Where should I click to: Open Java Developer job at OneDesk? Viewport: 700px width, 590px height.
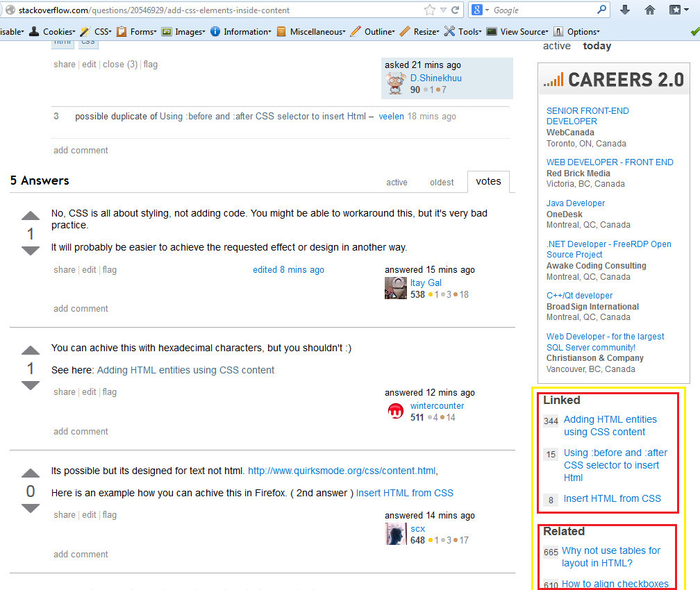point(576,203)
